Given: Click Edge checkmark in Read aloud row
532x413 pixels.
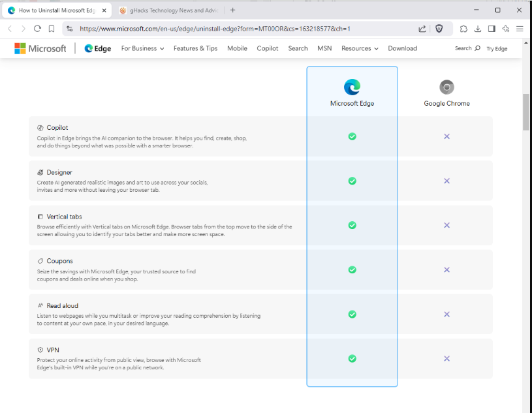Looking at the screenshot, I should click(352, 314).
